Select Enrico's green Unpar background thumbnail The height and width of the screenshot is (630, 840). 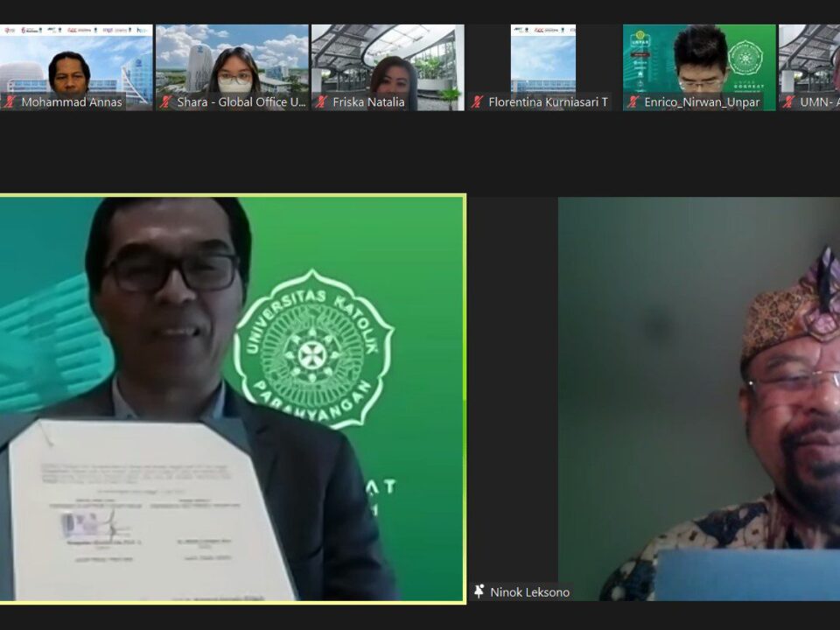pyautogui.click(x=699, y=59)
